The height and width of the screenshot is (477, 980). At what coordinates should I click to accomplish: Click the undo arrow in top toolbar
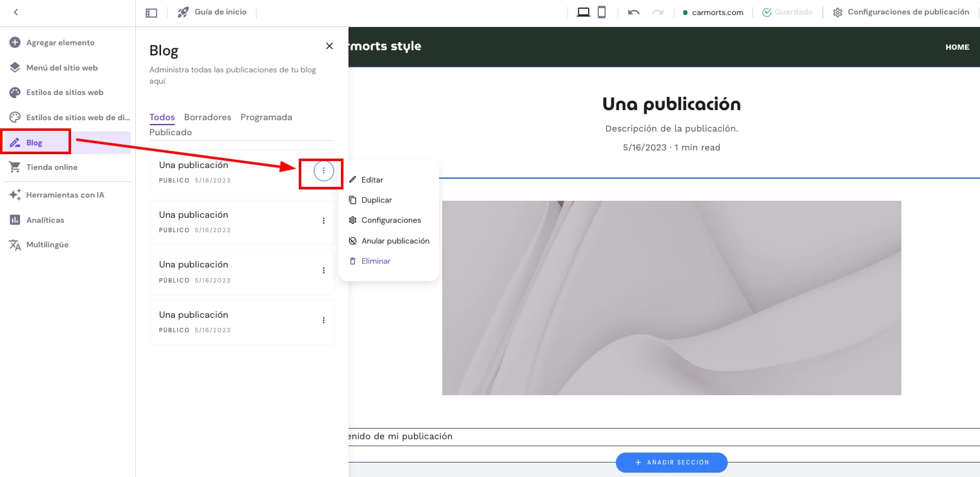tap(633, 13)
